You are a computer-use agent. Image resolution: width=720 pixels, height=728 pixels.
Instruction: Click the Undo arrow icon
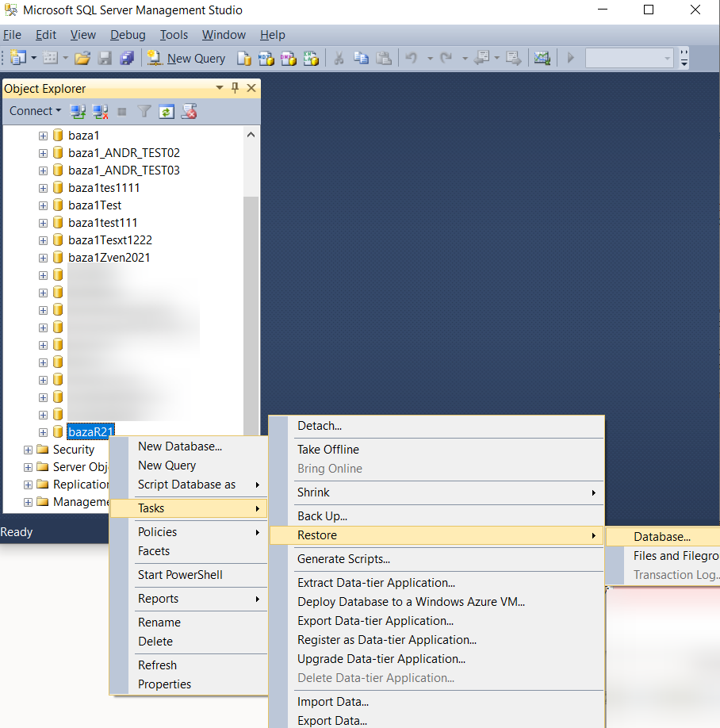[x=412, y=58]
